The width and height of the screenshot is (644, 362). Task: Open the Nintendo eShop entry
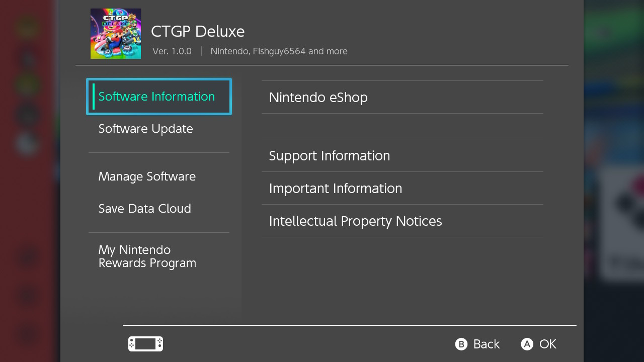click(x=318, y=97)
